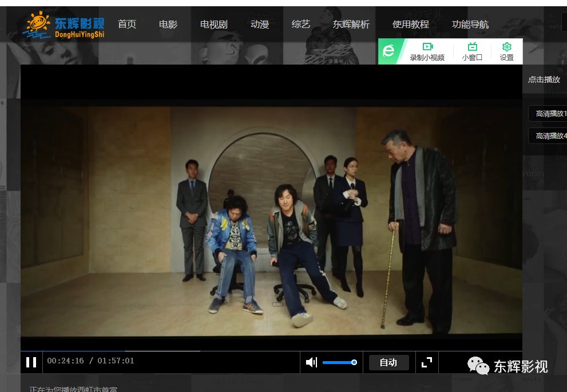The height and width of the screenshot is (392, 567).
Task: Open the 自动 quality selector
Action: (x=388, y=362)
